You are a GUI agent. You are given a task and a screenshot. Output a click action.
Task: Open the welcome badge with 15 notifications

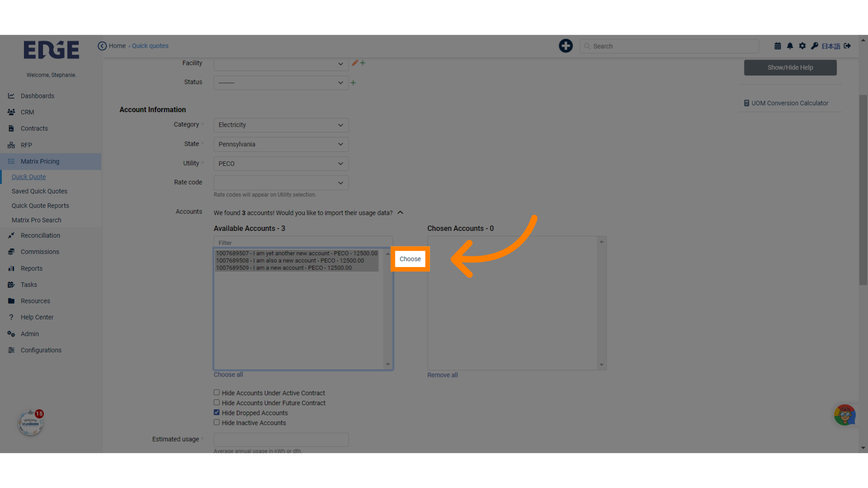(x=31, y=423)
